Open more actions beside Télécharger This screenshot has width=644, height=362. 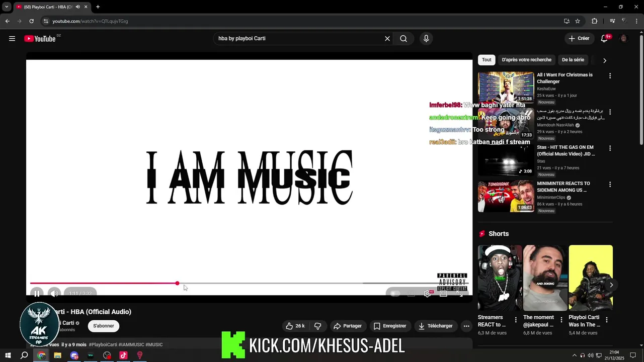(x=466, y=326)
